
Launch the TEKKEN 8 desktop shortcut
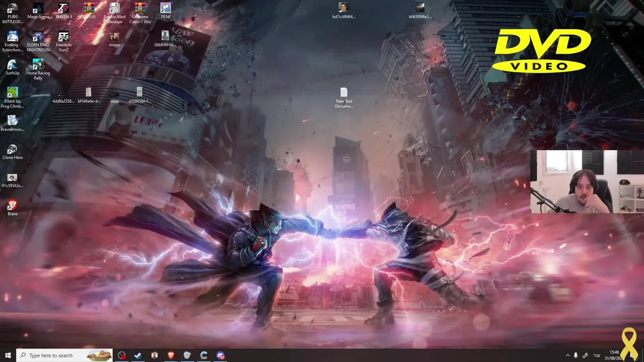point(64,11)
